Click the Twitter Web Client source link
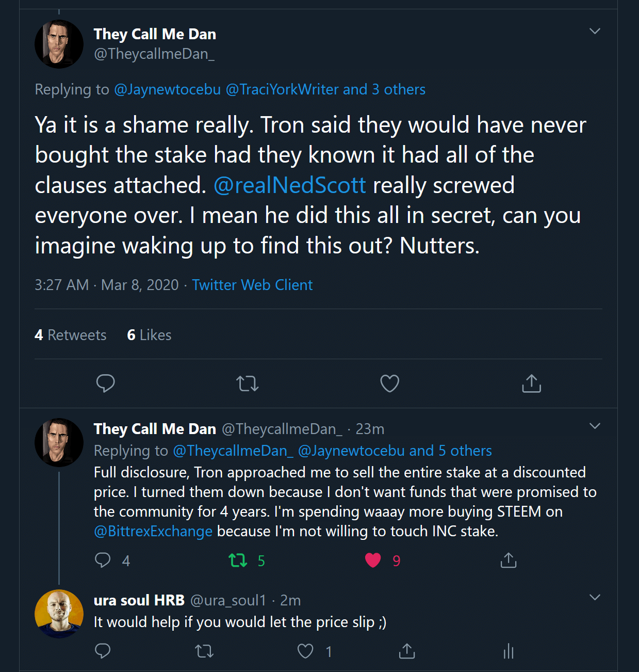639x672 pixels. (252, 285)
